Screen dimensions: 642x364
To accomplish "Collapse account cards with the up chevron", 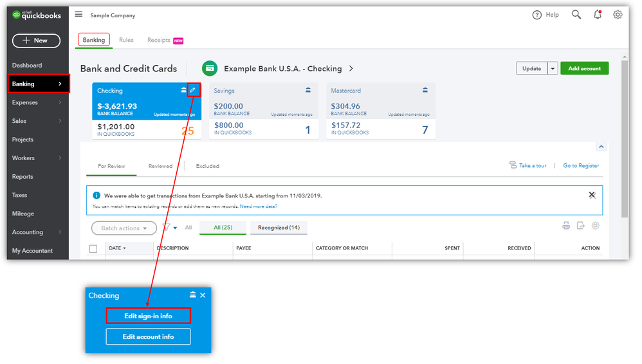I will click(601, 147).
